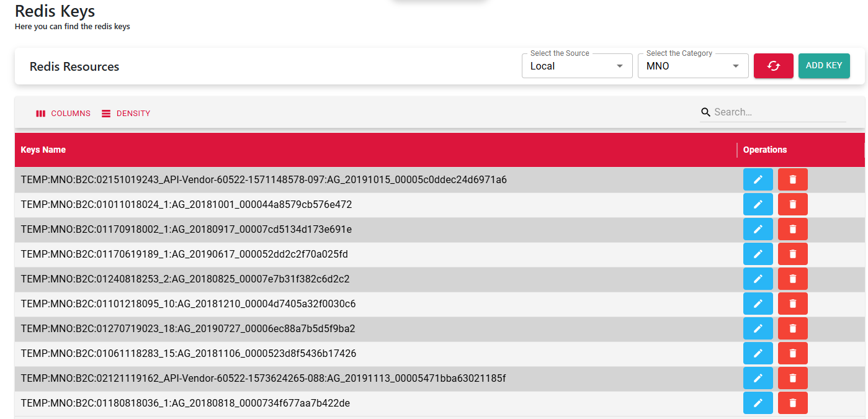
Task: Edit the key ending 000052dd2c2f70a025fd
Action: (x=758, y=255)
